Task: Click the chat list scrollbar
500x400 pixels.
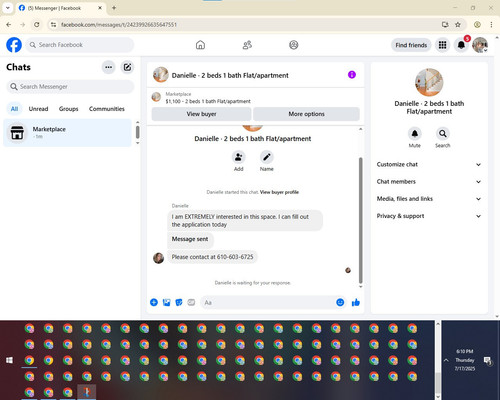Action: (x=137, y=132)
